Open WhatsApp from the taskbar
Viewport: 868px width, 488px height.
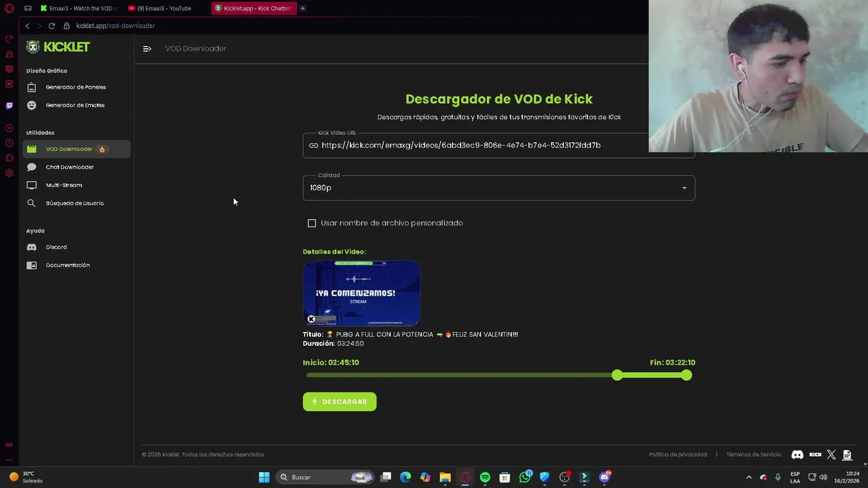coord(525,477)
